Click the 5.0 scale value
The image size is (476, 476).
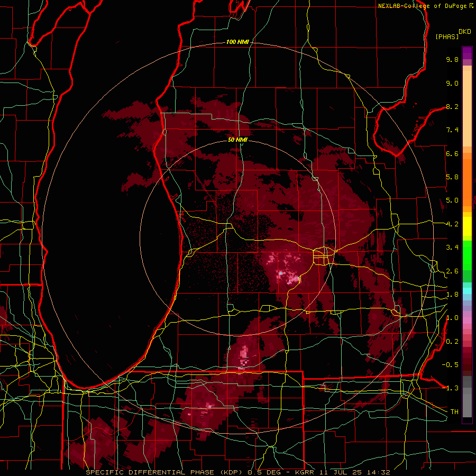452,200
